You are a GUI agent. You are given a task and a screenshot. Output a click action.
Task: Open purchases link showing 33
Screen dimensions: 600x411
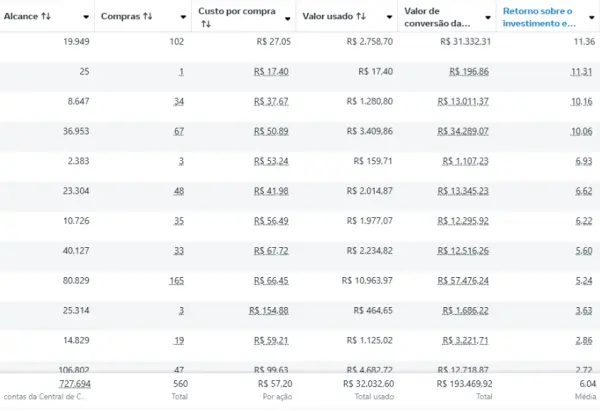[179, 251]
